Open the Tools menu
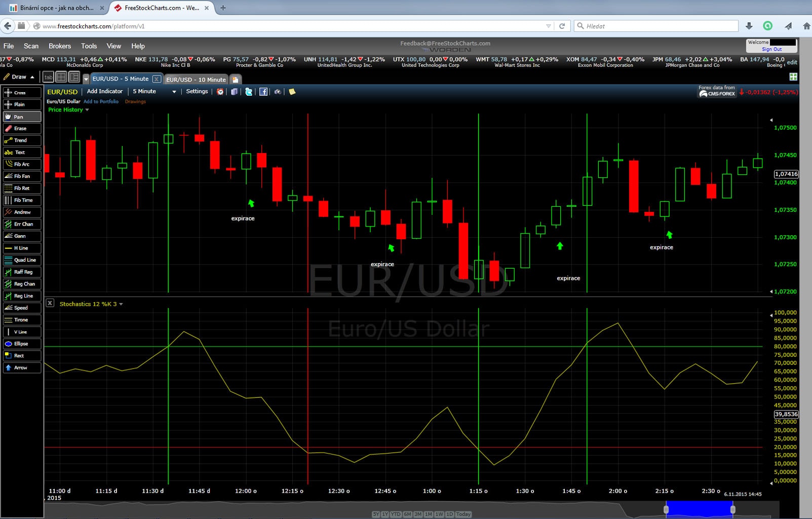The image size is (812, 519). tap(89, 46)
